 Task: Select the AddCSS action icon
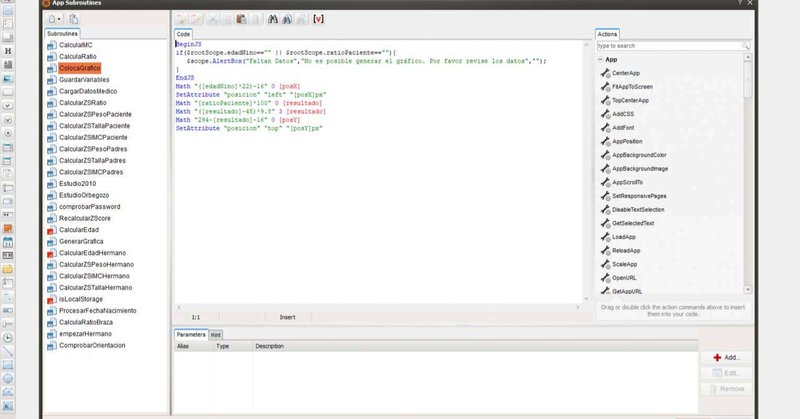click(606, 114)
